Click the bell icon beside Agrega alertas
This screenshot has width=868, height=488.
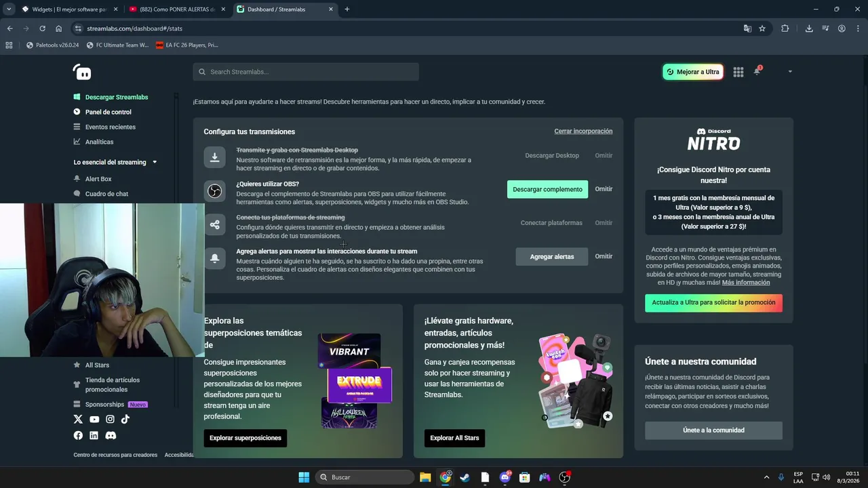pos(214,258)
